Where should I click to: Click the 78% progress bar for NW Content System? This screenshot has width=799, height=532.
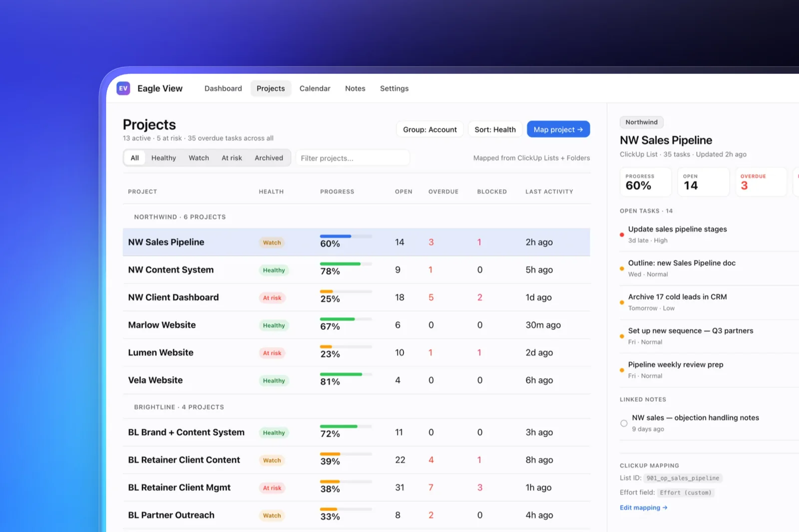pos(346,264)
